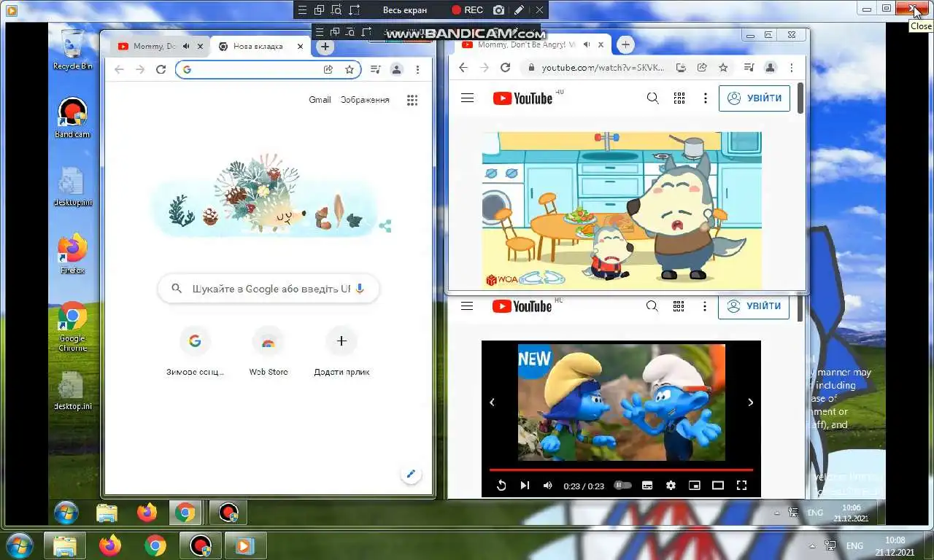The width and height of the screenshot is (934, 560).
Task: Open YouTube apps grid above the Smurfs video
Action: (x=679, y=306)
